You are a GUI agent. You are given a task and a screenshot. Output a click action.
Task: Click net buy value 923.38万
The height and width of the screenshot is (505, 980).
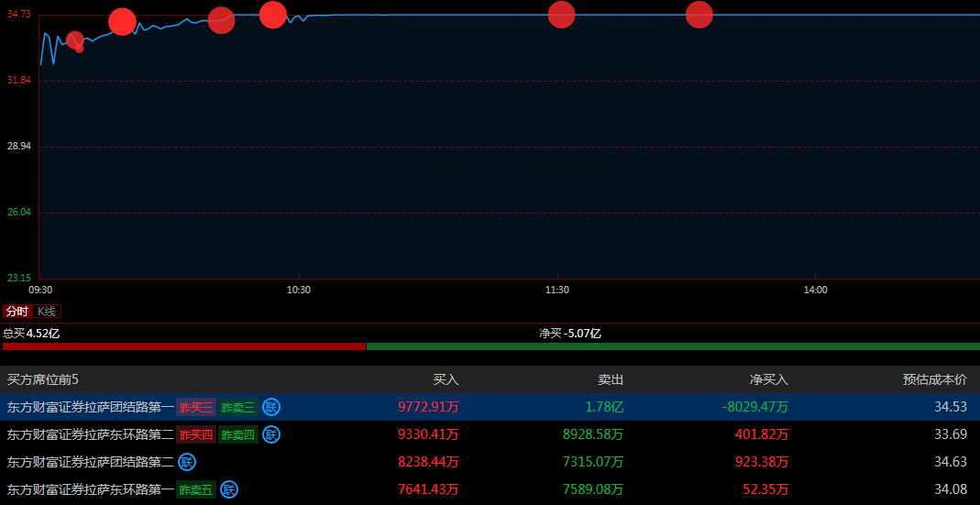[x=761, y=463]
